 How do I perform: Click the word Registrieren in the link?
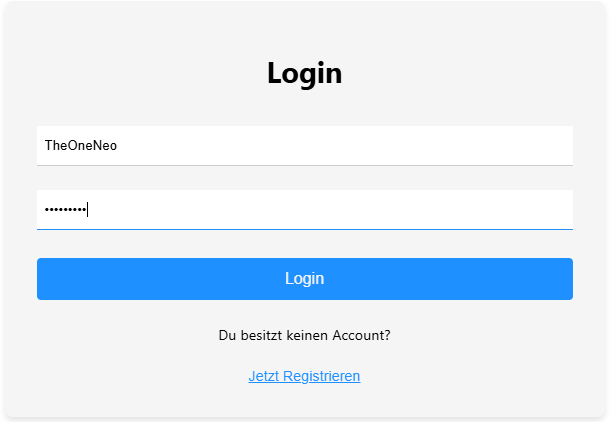[322, 376]
